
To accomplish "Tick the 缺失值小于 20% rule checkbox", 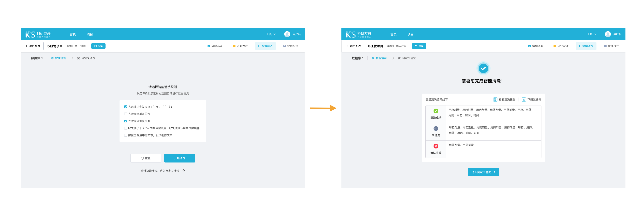I will pyautogui.click(x=125, y=128).
